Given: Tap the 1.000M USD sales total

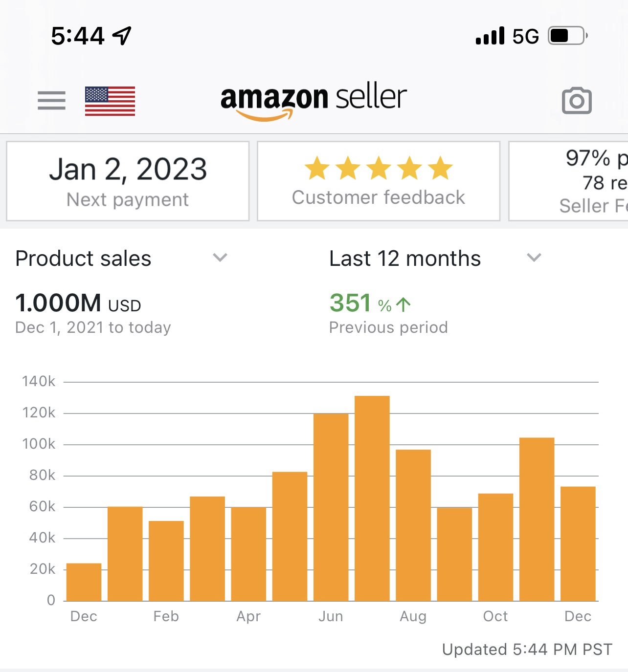Looking at the screenshot, I should click(78, 303).
